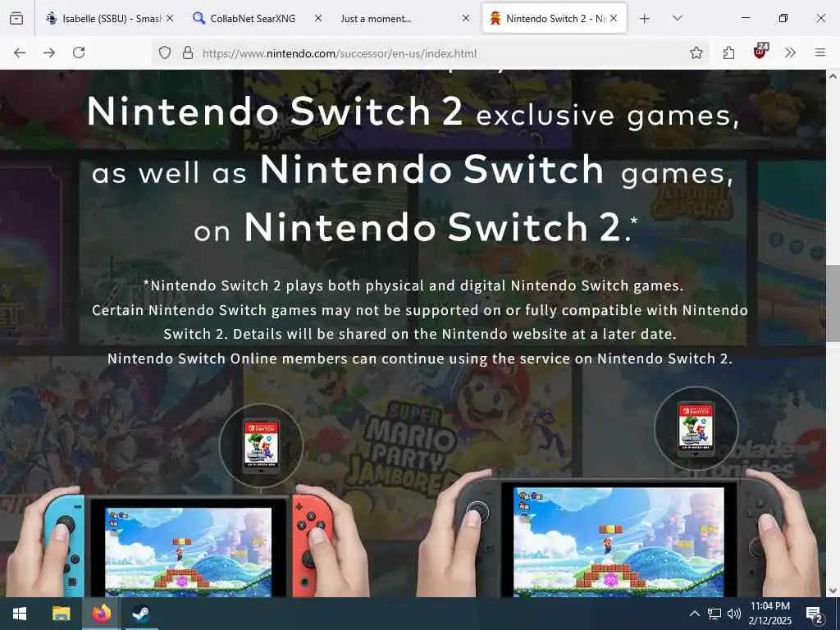Show more tools overflow chevron

(790, 52)
